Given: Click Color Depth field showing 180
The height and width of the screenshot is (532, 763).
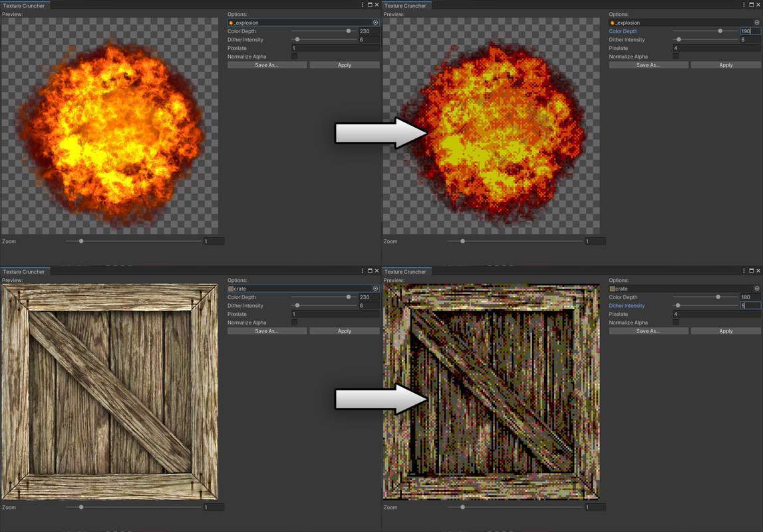Looking at the screenshot, I should coord(750,297).
